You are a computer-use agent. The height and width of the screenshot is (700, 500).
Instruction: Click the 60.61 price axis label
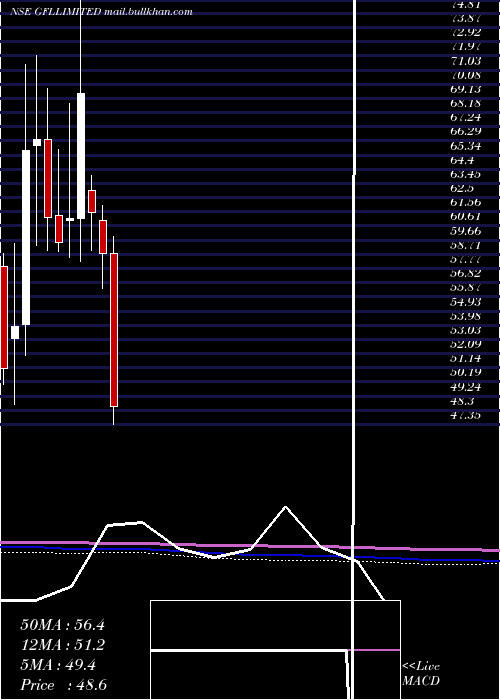466,217
